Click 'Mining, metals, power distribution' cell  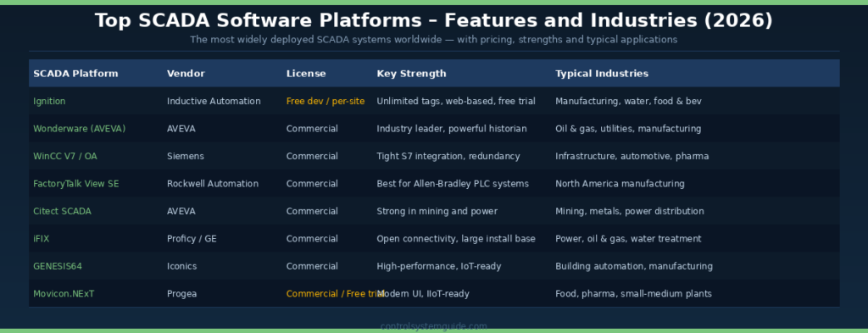click(630, 211)
